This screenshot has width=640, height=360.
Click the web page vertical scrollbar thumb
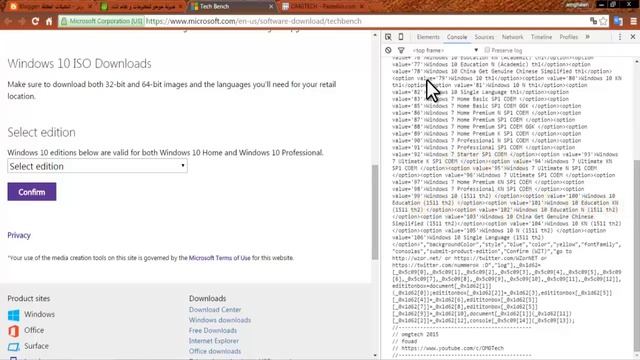[375, 212]
